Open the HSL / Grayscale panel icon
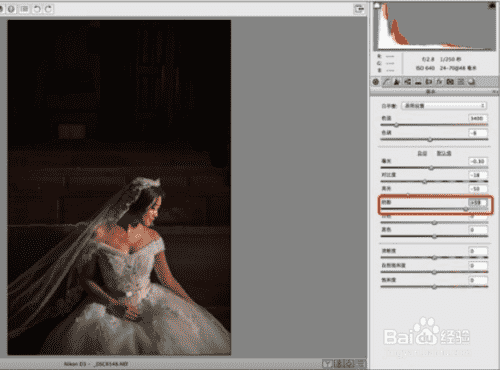Image resolution: width=500 pixels, height=370 pixels. pos(407,82)
